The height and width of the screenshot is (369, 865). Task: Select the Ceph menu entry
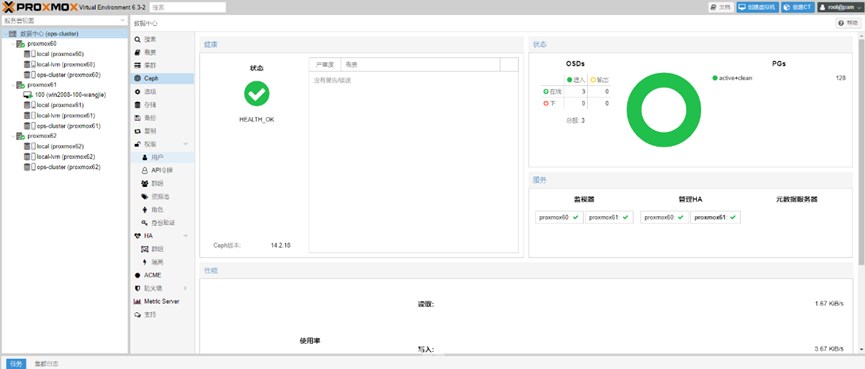click(162, 79)
